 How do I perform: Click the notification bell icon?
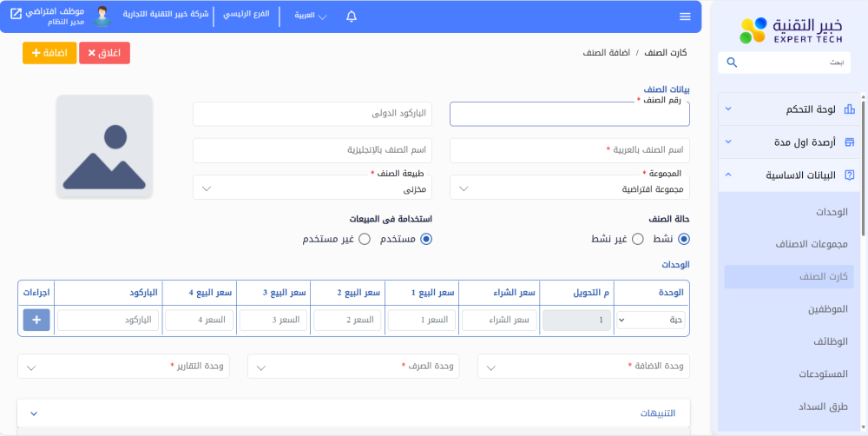pyautogui.click(x=352, y=17)
